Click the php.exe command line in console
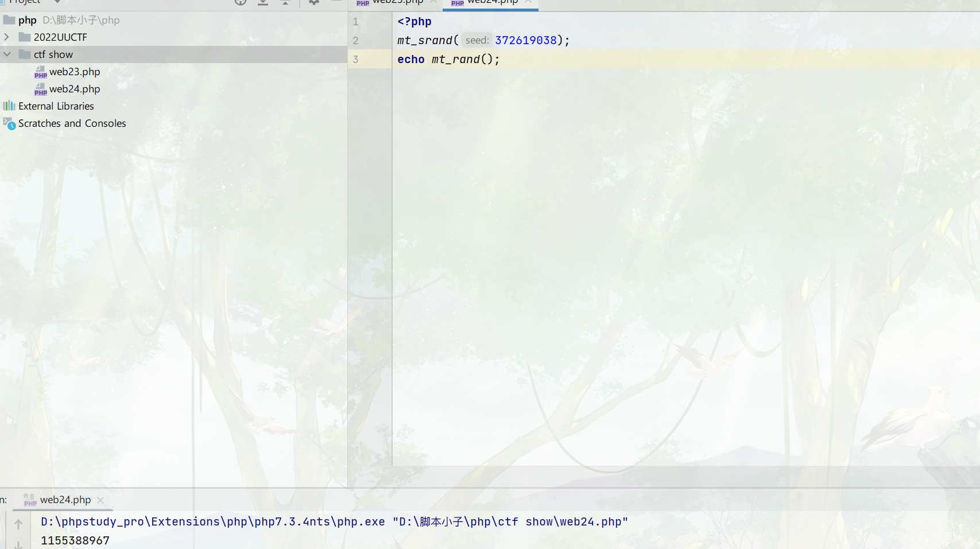 pos(335,522)
